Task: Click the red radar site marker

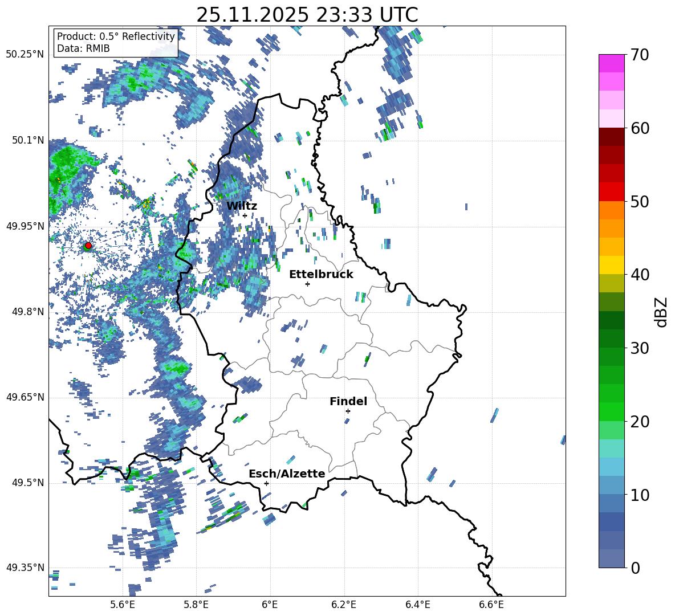Action: coord(88,246)
